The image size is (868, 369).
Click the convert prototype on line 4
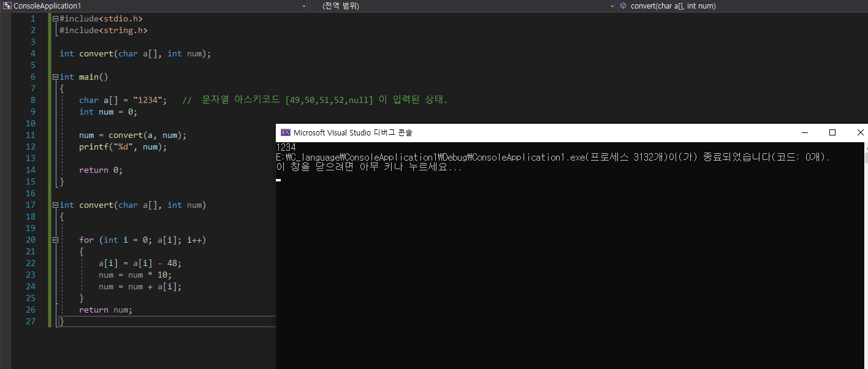pyautogui.click(x=135, y=53)
